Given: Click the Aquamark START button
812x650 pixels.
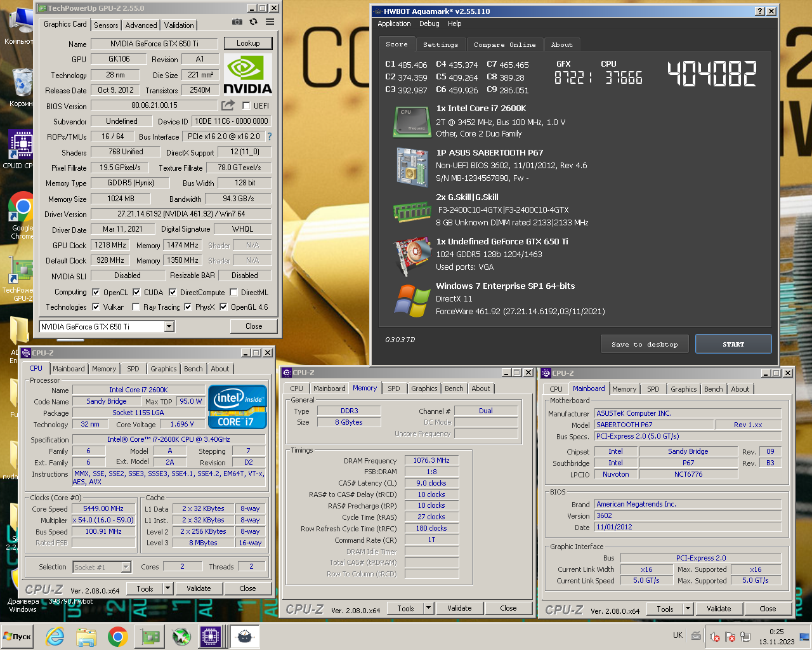Looking at the screenshot, I should (x=733, y=344).
